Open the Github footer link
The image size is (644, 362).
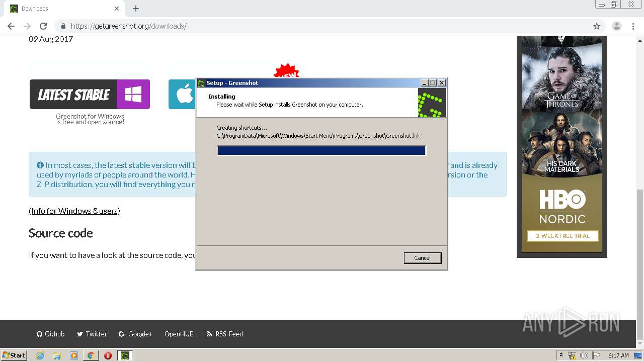click(x=51, y=334)
